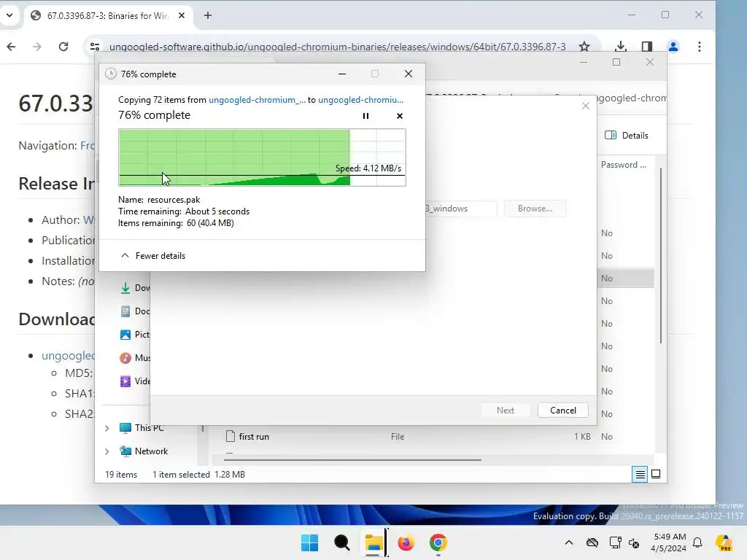Click Cancel in the extract wizard
The height and width of the screenshot is (560, 747).
pos(562,410)
